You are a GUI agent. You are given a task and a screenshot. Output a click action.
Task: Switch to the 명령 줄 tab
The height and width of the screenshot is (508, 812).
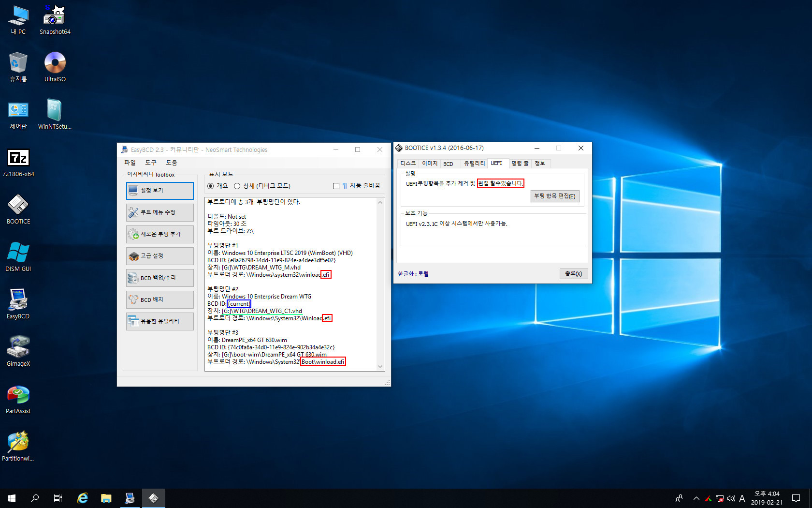(x=520, y=164)
